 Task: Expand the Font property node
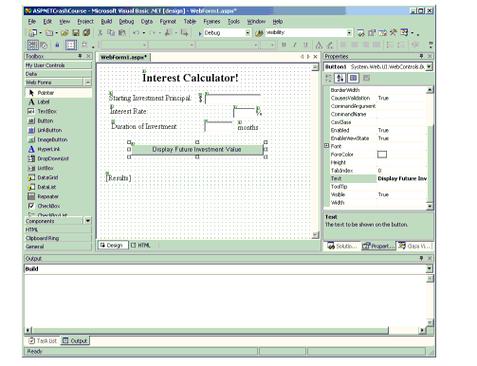[327, 146]
